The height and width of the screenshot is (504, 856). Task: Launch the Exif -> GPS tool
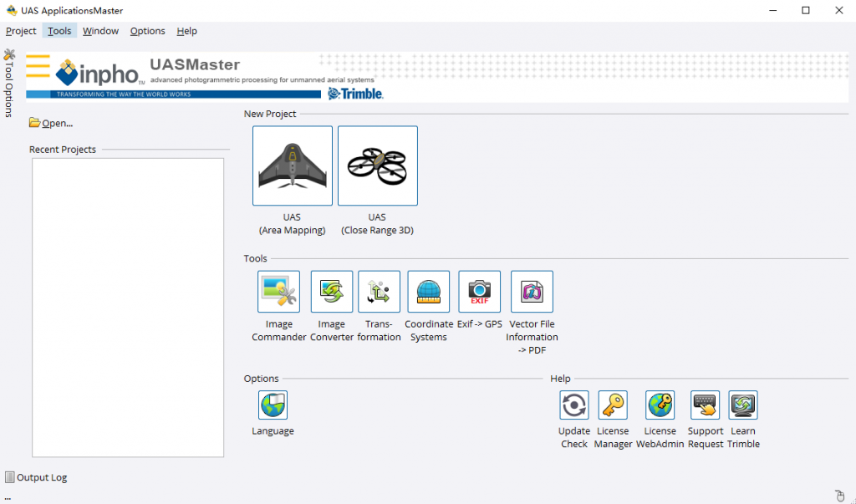479,292
